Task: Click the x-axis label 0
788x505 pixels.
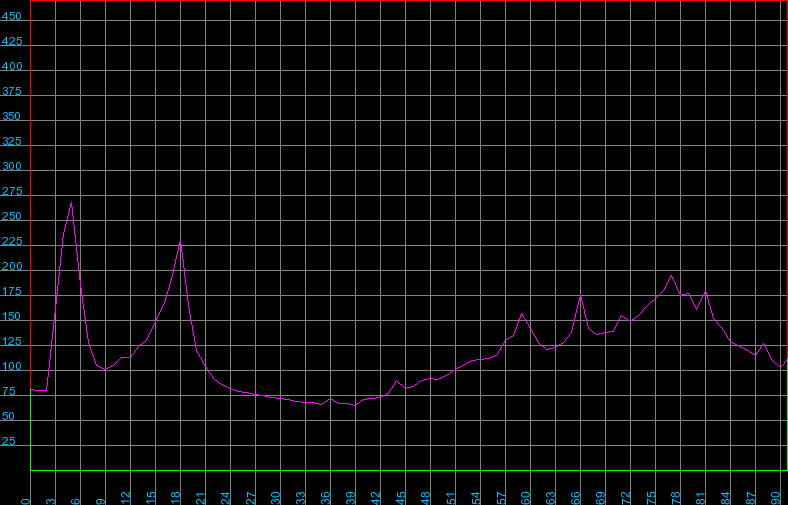Action: point(28,497)
